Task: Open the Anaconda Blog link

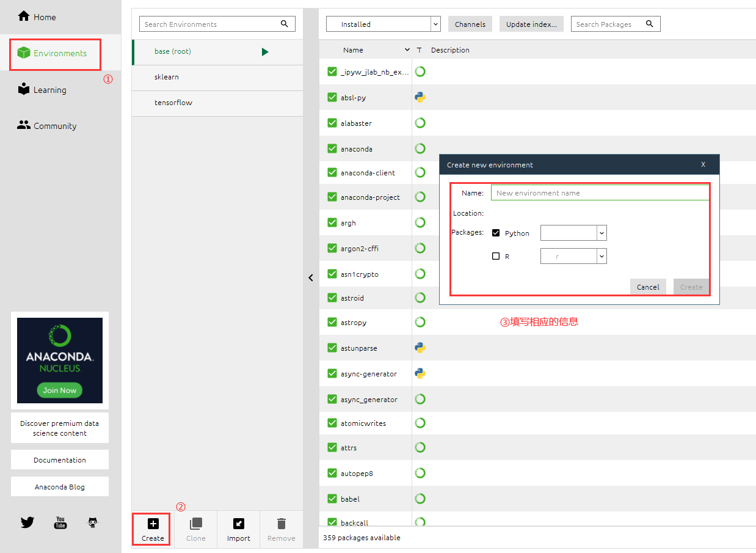Action: 60,487
